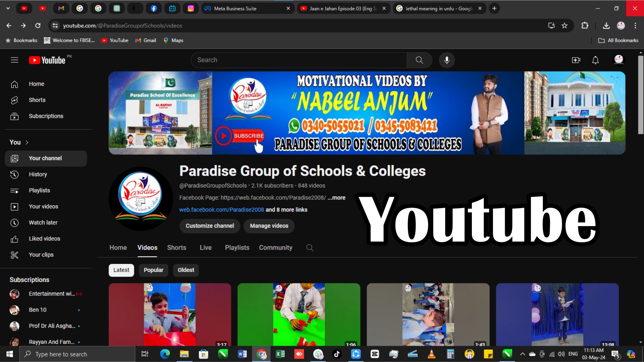Switch to the channel Playlists tab
644x362 pixels.
[237, 247]
